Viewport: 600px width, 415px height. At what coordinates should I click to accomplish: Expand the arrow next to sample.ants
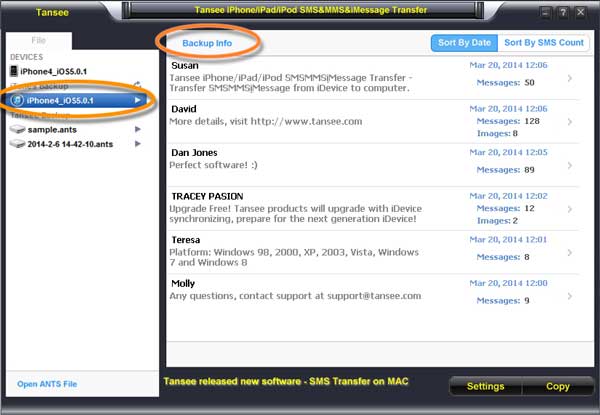click(138, 129)
